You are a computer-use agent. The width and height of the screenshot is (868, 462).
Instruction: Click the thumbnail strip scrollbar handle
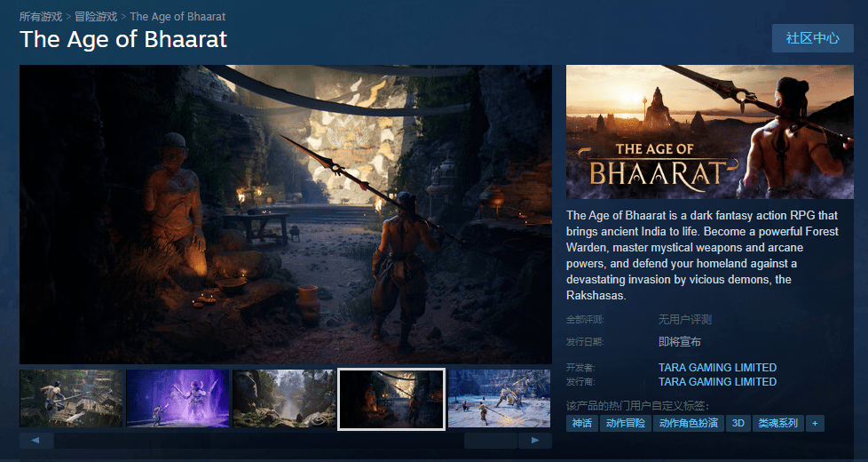coord(491,441)
